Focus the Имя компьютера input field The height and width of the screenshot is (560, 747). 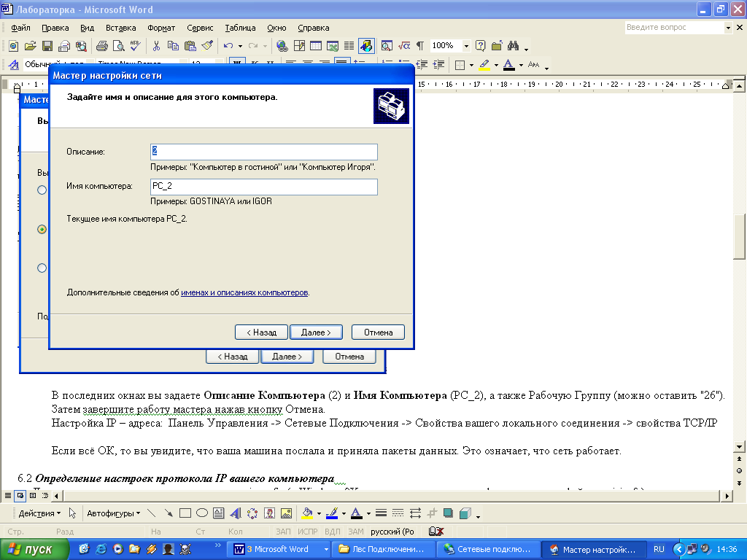pyautogui.click(x=264, y=187)
